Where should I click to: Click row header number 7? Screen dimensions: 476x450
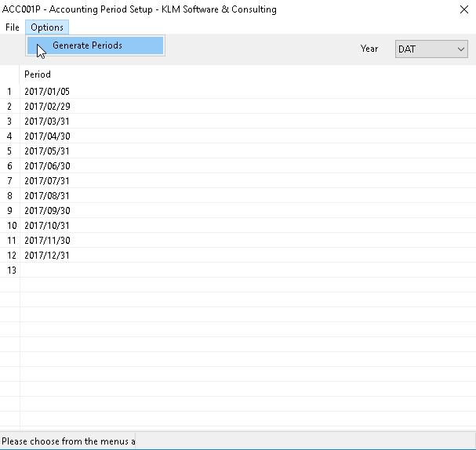pyautogui.click(x=9, y=180)
